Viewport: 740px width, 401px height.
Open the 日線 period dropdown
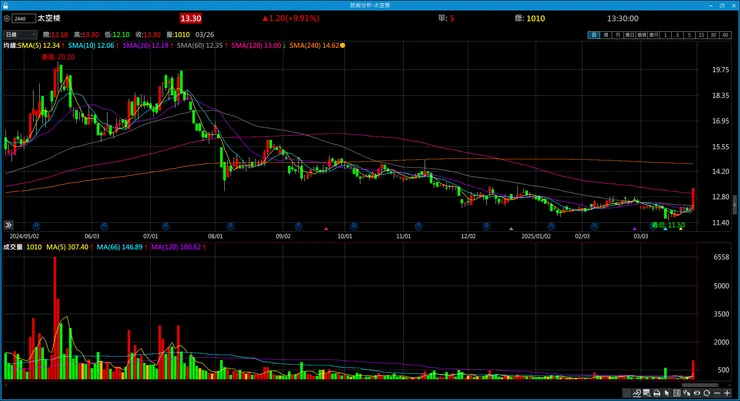[x=20, y=34]
